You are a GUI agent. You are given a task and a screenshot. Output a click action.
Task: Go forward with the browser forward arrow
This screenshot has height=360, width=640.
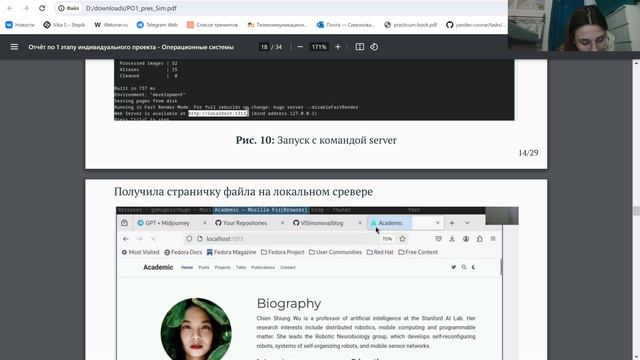26,8
